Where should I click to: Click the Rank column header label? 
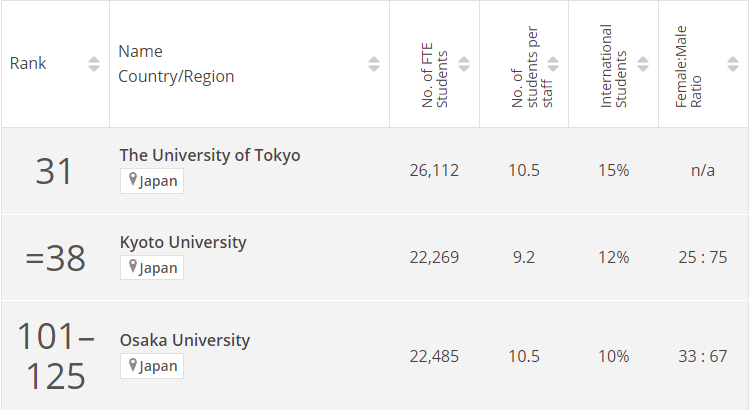tap(28, 64)
